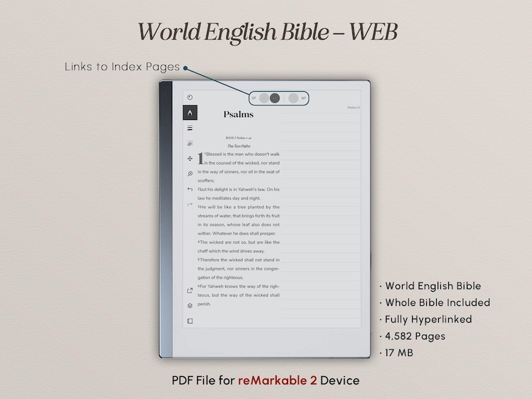Click verse 5 'Therefore the wicked shall not'
The width and height of the screenshot is (532, 399).
coord(239,260)
